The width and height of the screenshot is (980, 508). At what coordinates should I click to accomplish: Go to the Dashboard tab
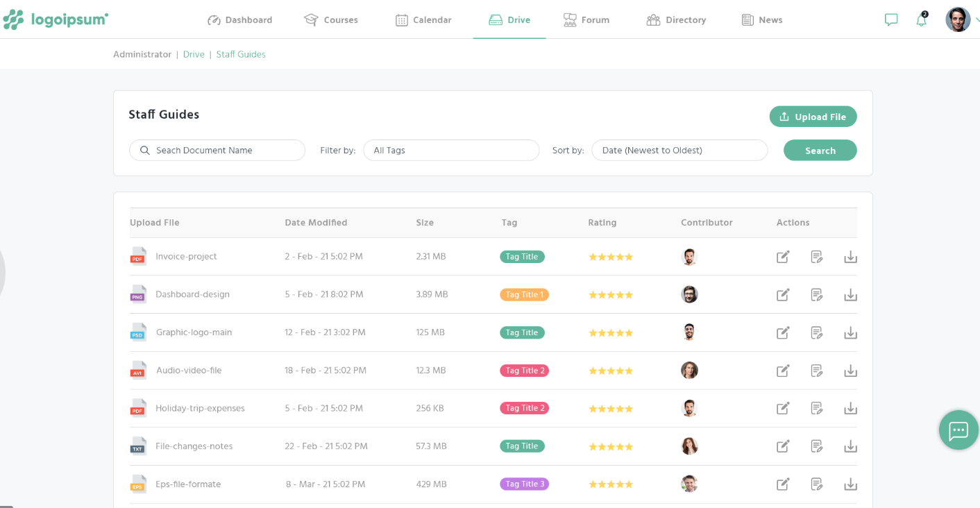click(x=240, y=20)
